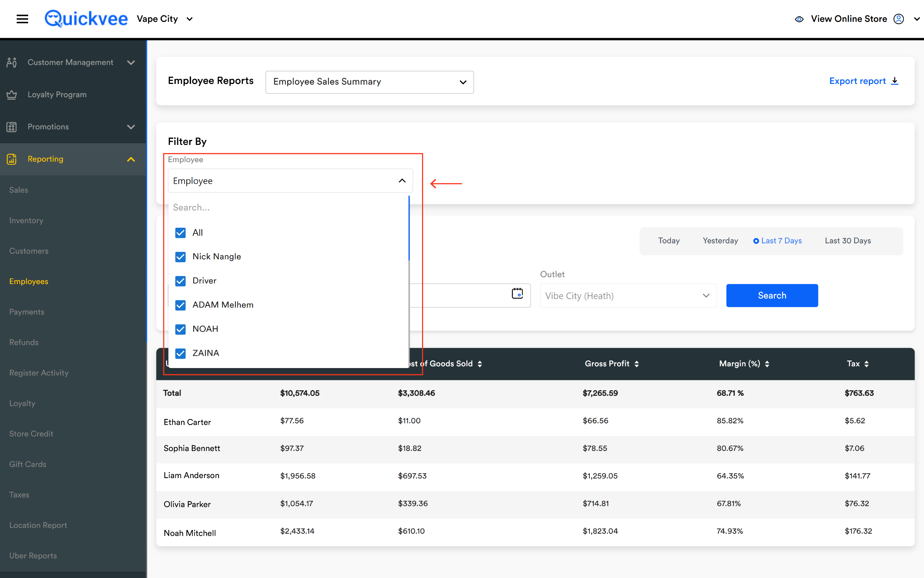Open the hamburger navigation menu
The image size is (924, 578).
pos(23,19)
